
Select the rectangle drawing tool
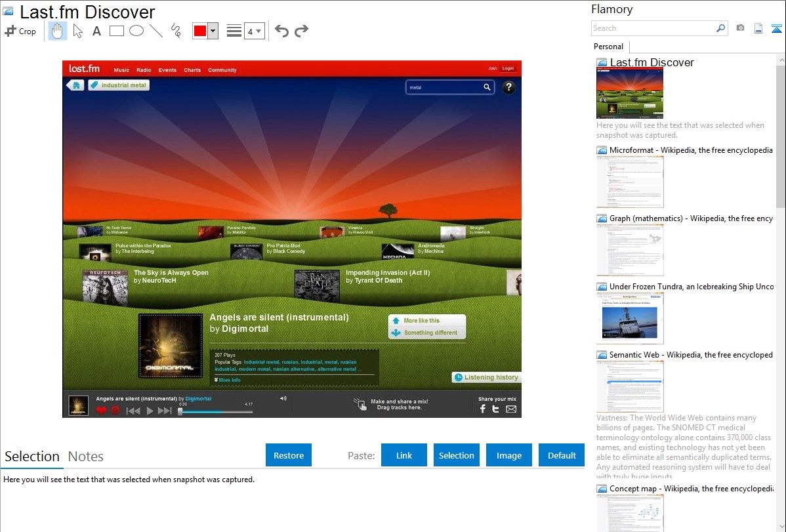pyautogui.click(x=116, y=31)
